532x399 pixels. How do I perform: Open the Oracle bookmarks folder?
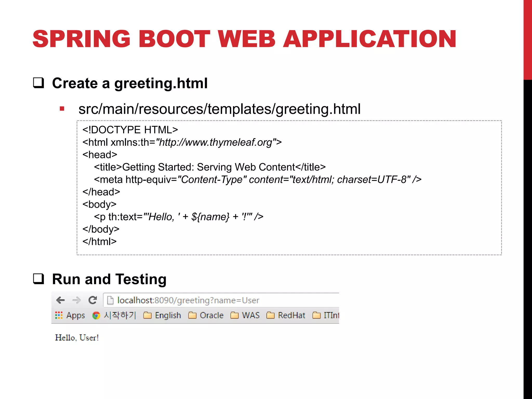(206, 315)
